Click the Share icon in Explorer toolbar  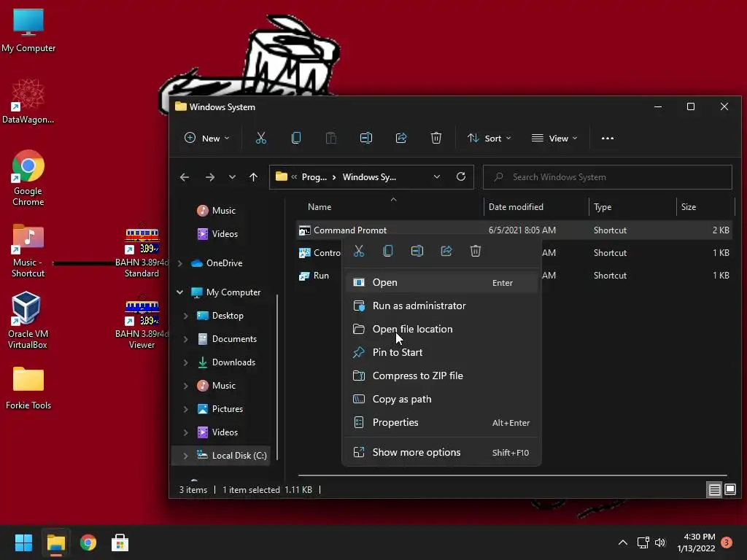pos(401,138)
